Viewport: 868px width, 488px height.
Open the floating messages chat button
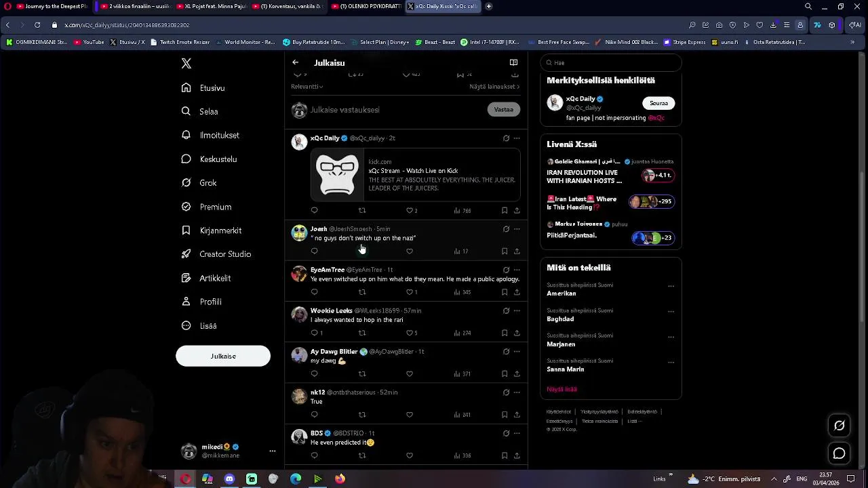click(x=840, y=453)
